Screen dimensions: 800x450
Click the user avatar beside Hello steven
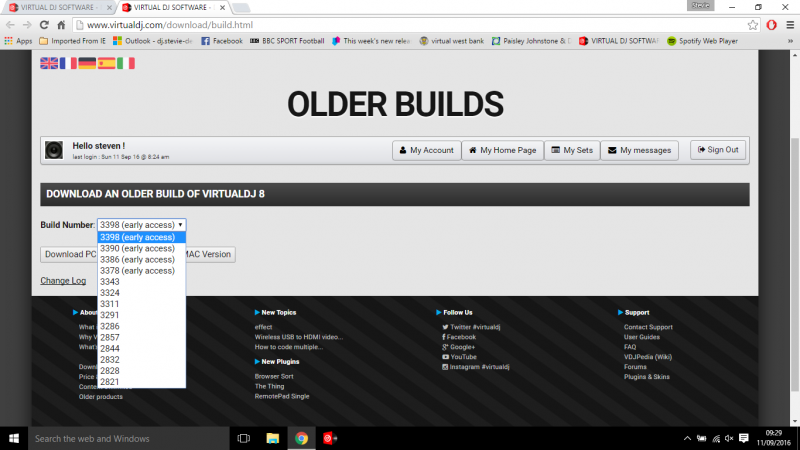coord(54,151)
